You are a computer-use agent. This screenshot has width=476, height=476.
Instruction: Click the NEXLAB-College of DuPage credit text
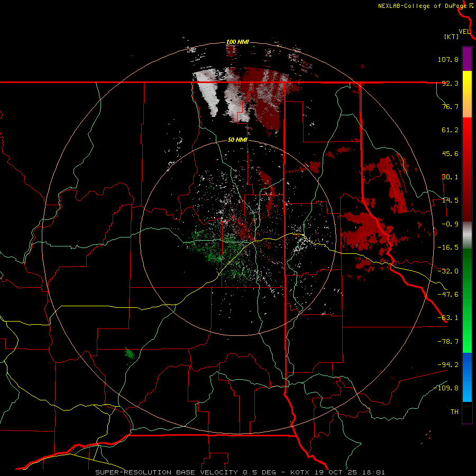[x=422, y=6]
